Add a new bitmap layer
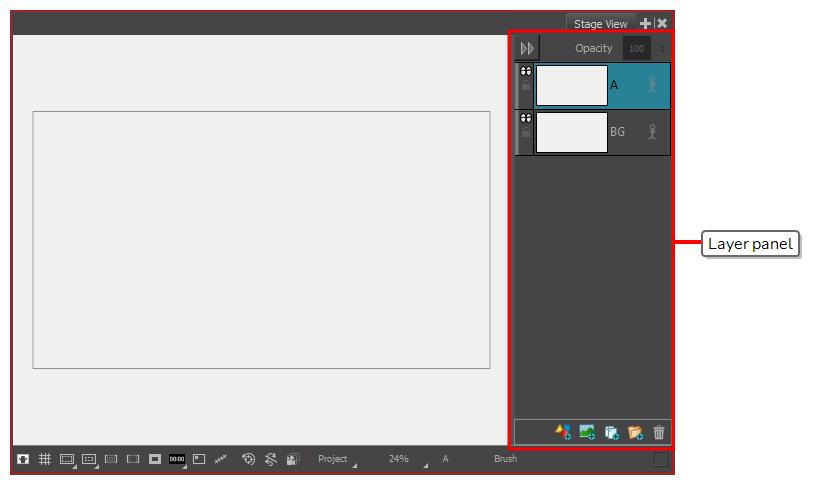The image size is (814, 485). [x=587, y=432]
